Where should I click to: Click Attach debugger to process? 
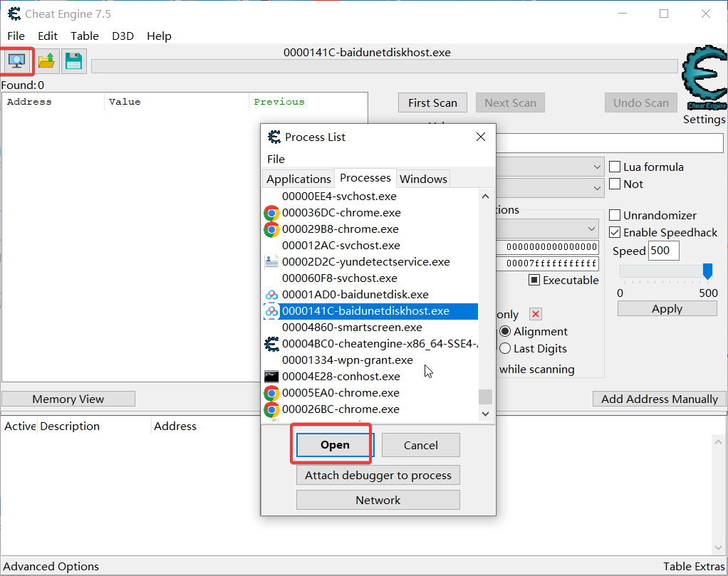378,476
